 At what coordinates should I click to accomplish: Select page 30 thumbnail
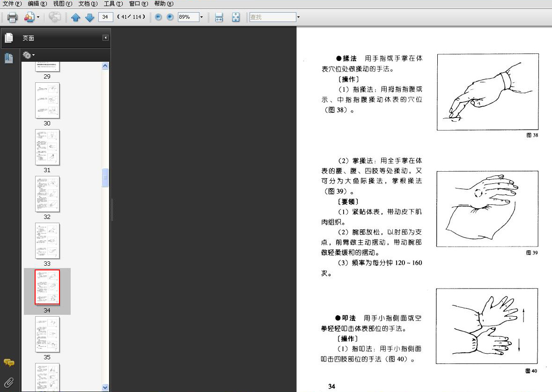(x=47, y=101)
